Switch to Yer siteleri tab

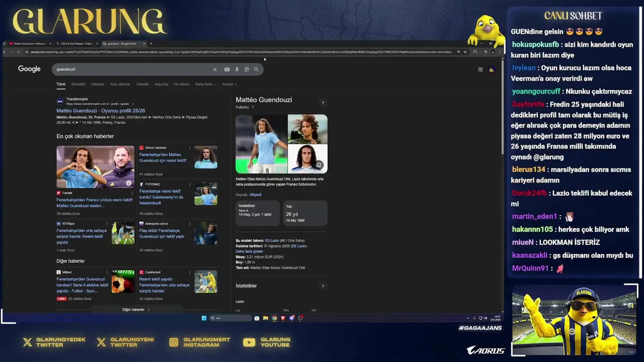click(182, 84)
